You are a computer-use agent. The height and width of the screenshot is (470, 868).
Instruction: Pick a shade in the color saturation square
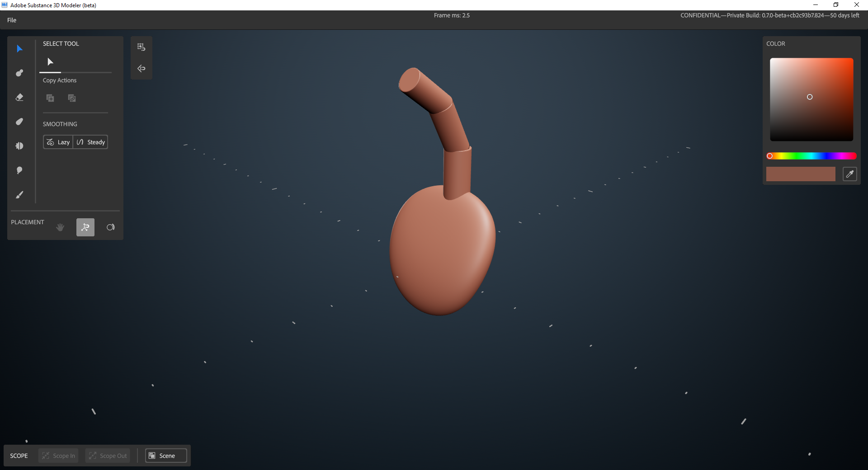(x=811, y=99)
